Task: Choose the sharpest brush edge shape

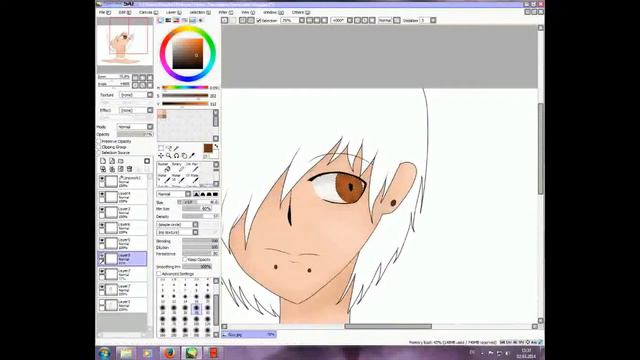Action: 196,194
